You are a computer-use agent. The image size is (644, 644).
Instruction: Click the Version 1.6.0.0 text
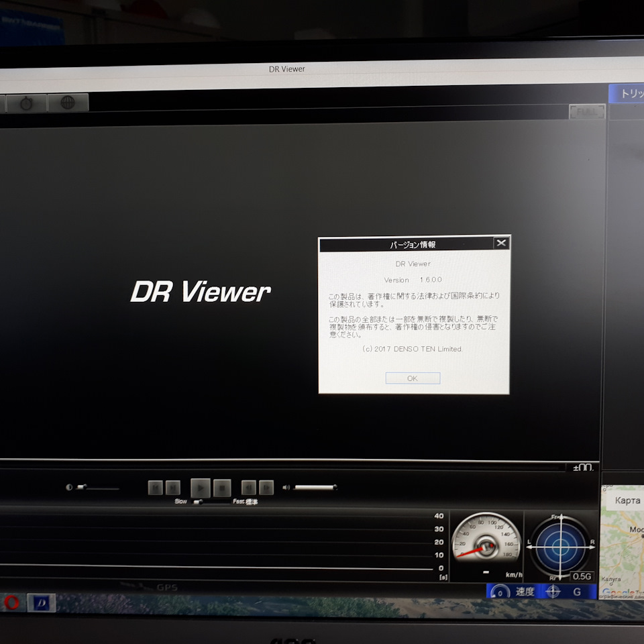coord(413,280)
